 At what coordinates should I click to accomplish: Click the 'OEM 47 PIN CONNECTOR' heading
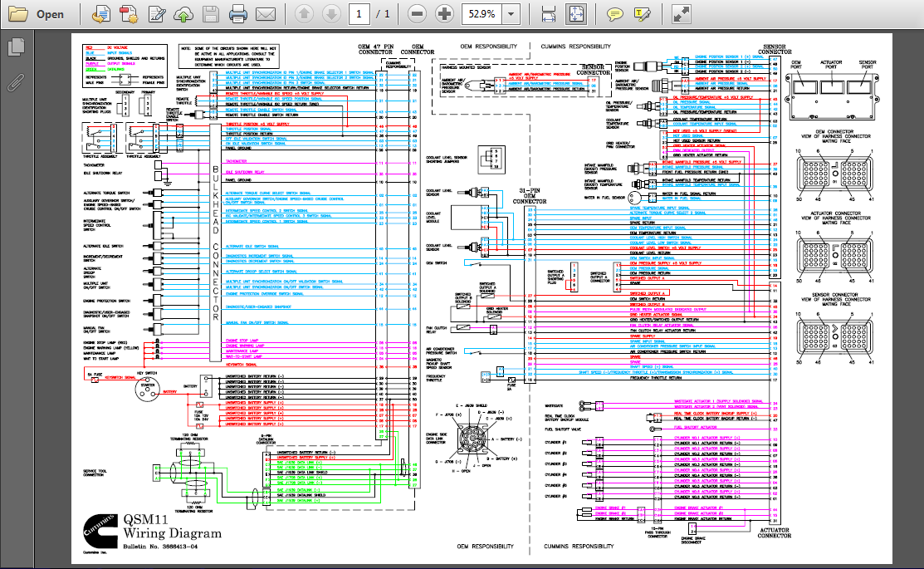point(375,49)
